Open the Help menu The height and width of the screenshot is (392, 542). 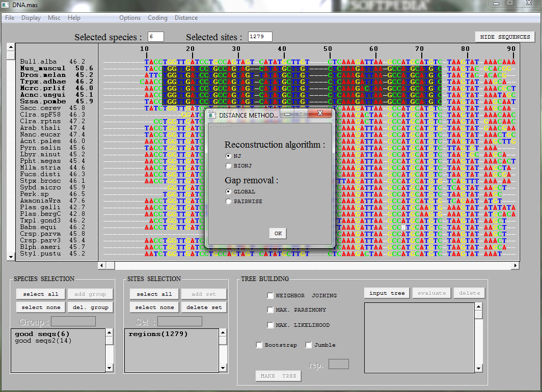click(74, 18)
